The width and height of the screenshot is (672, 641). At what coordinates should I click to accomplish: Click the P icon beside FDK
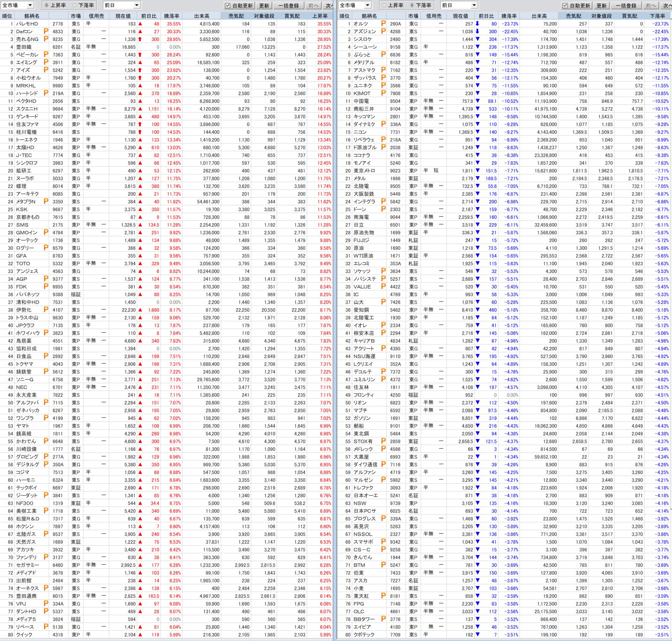coord(46,286)
